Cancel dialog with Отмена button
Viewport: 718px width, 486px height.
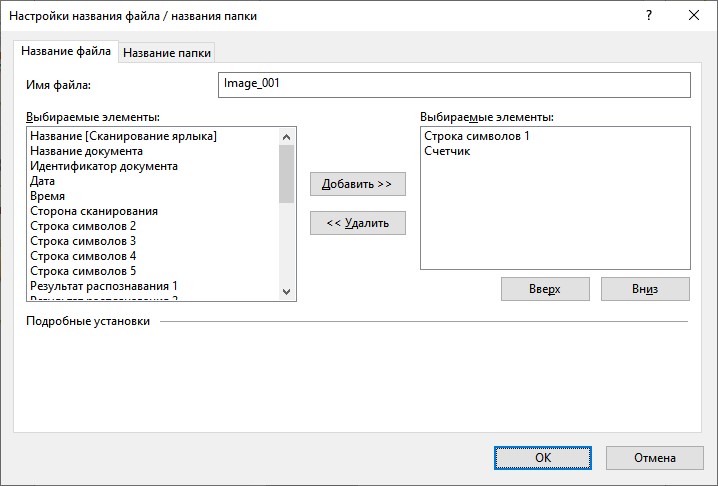[655, 458]
